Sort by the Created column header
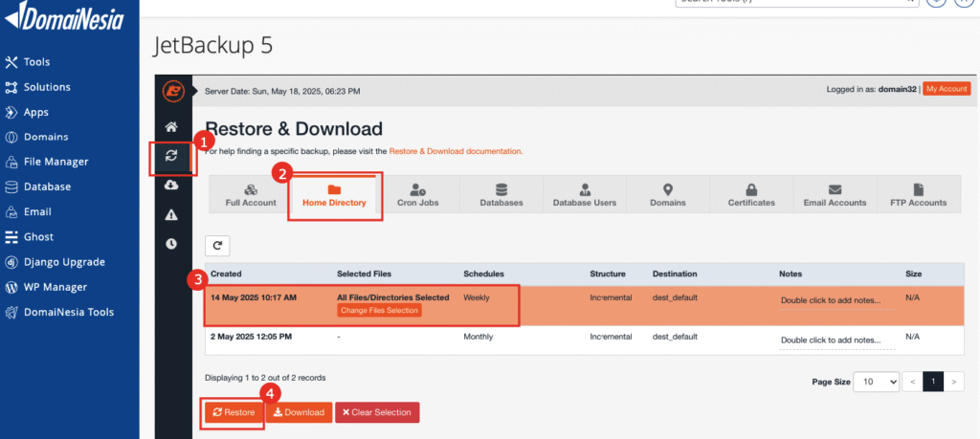980x439 pixels. pos(226,274)
